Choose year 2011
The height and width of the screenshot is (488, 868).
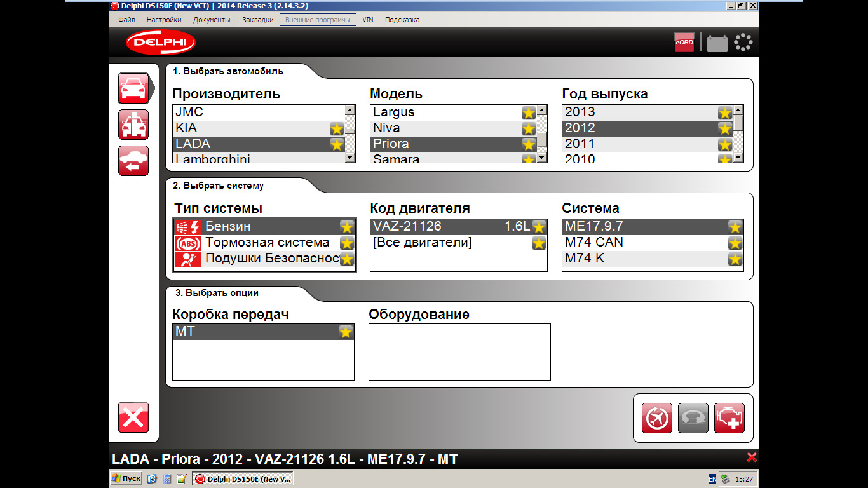point(648,144)
